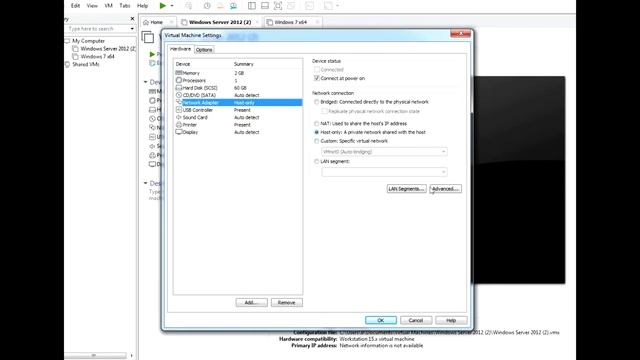Open the library search dropdown arrow
This screenshot has height=360, width=640.
132,29
